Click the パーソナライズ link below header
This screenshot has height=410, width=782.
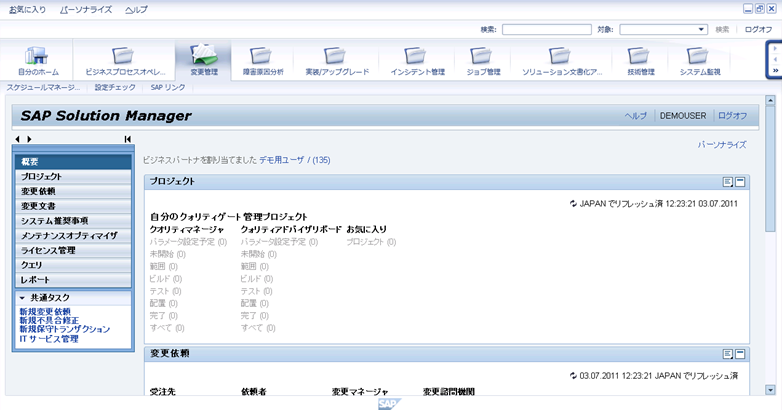point(722,145)
